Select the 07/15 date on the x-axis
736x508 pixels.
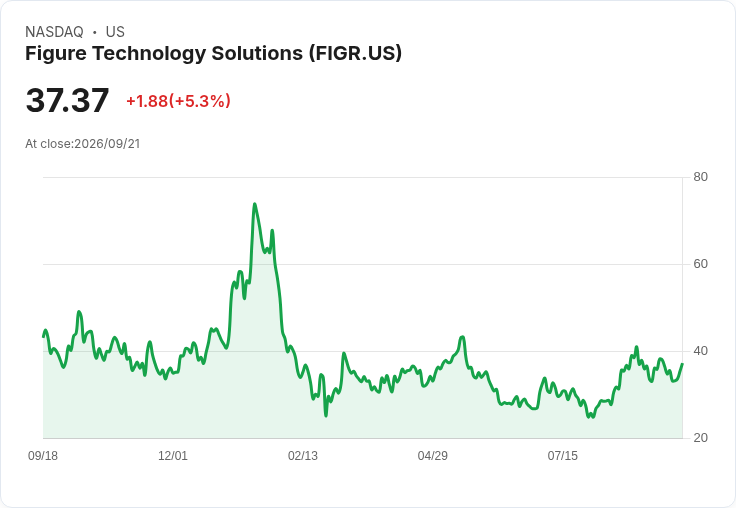tap(562, 455)
